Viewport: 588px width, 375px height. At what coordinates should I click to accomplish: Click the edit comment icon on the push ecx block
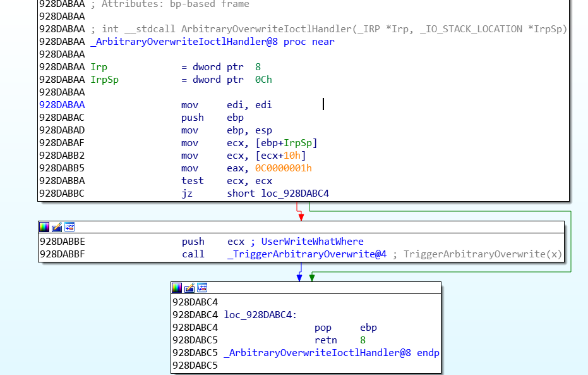click(x=56, y=227)
